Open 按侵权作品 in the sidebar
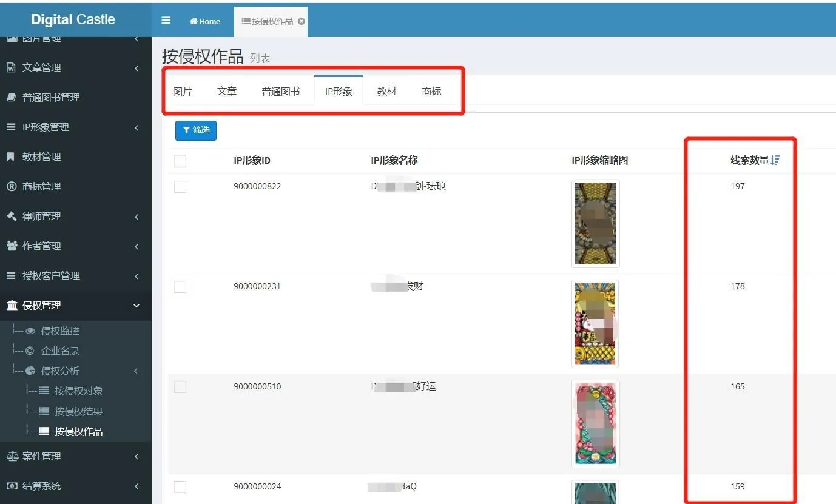This screenshot has height=504, width=836. 79,431
